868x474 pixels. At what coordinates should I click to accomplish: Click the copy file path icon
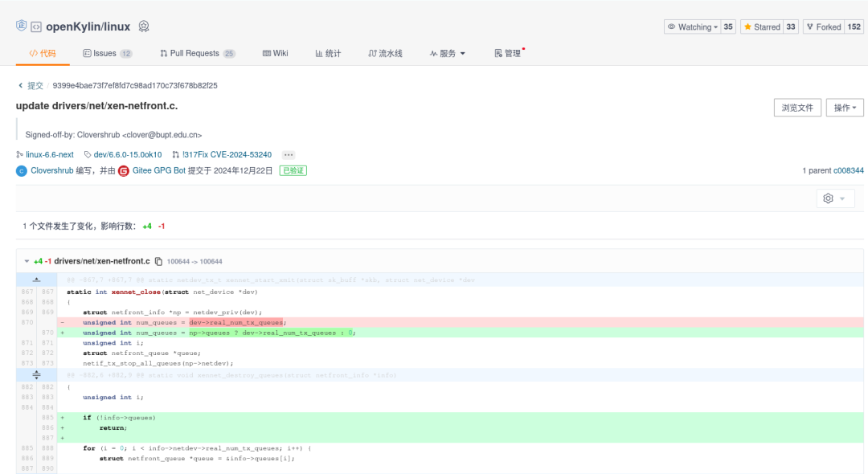(158, 261)
